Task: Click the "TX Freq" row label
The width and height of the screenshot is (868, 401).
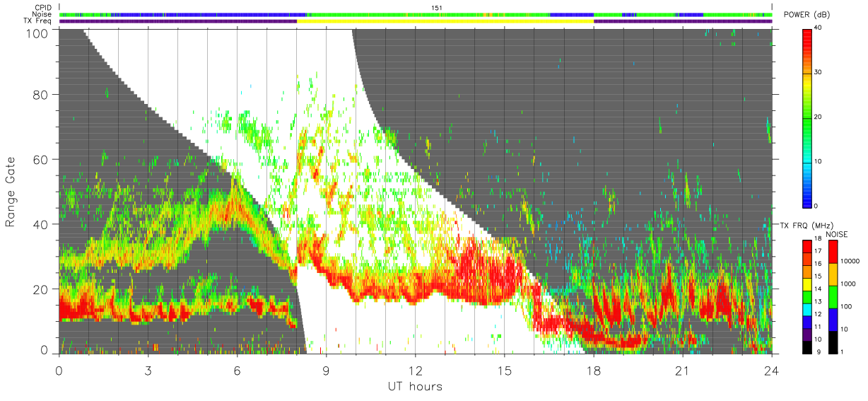Action: tap(39, 21)
